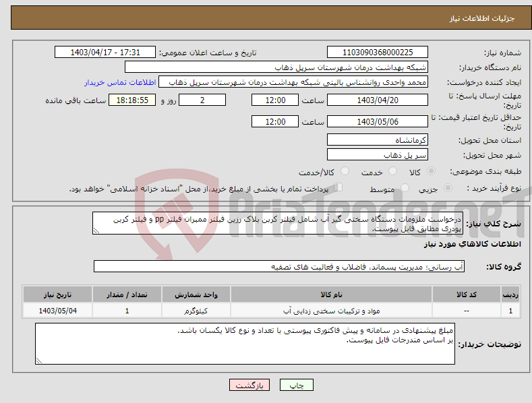
Task: Select the جزیی purchase type radio
Action: tap(448, 187)
